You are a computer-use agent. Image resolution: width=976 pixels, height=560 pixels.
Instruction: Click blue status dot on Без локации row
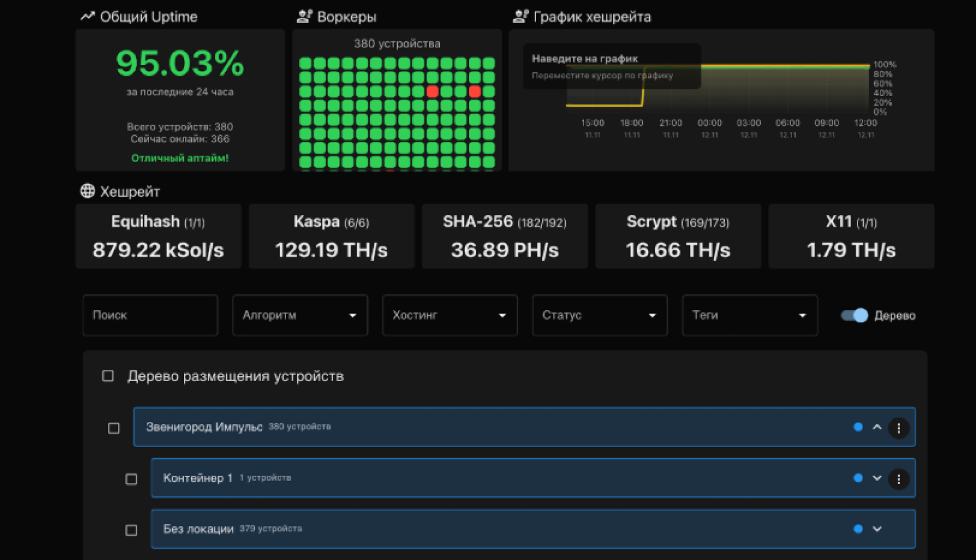858,529
